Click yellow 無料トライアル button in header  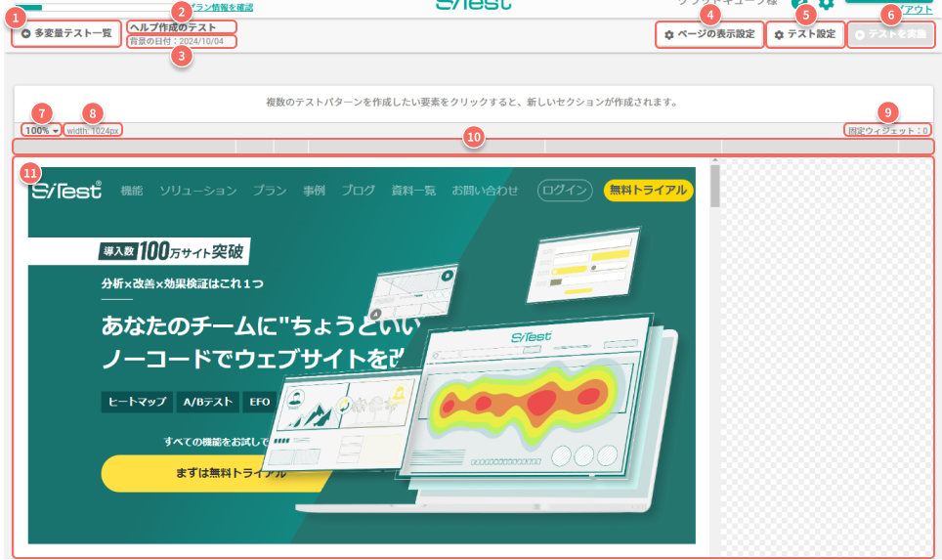pyautogui.click(x=648, y=191)
